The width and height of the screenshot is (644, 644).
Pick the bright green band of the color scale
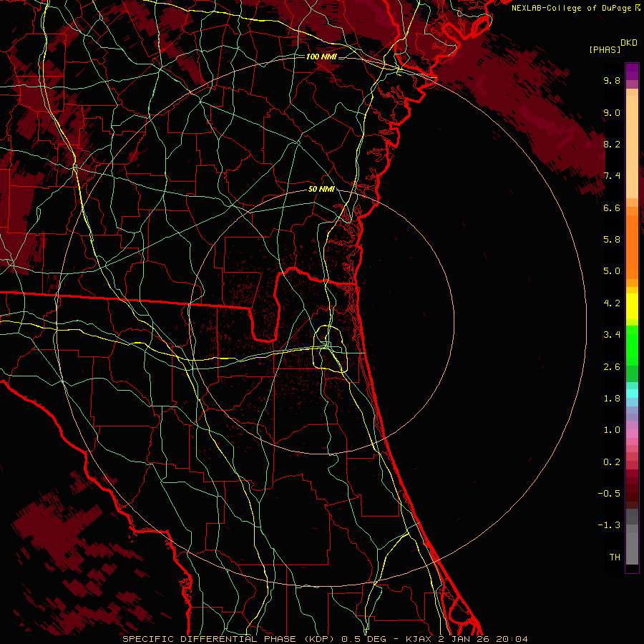(x=632, y=345)
